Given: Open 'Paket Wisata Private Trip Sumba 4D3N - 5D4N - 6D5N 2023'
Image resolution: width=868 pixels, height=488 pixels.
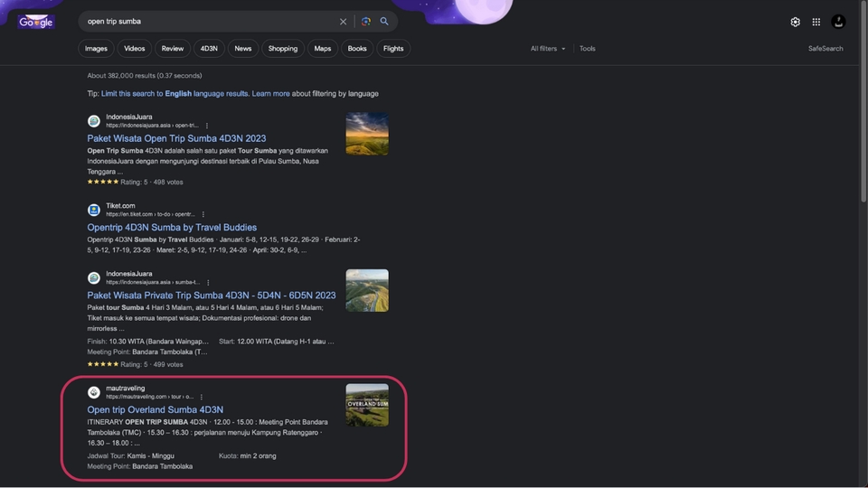Looking at the screenshot, I should coord(211,296).
